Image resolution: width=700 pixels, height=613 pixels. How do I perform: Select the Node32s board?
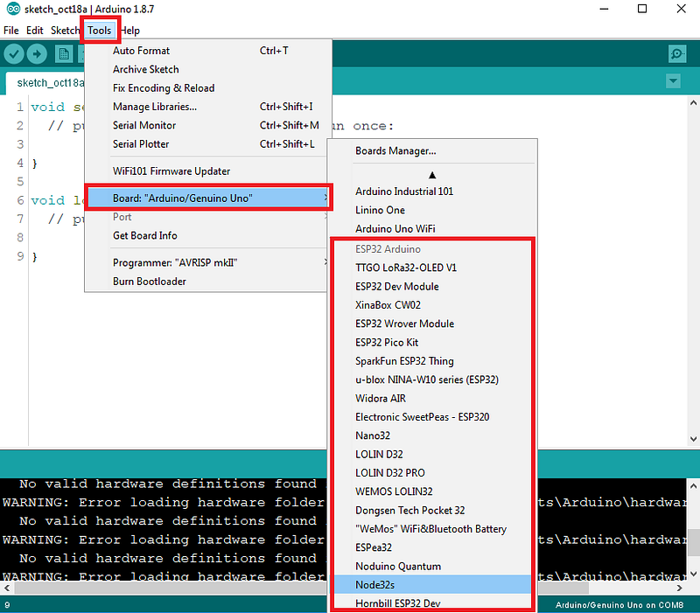(432, 585)
